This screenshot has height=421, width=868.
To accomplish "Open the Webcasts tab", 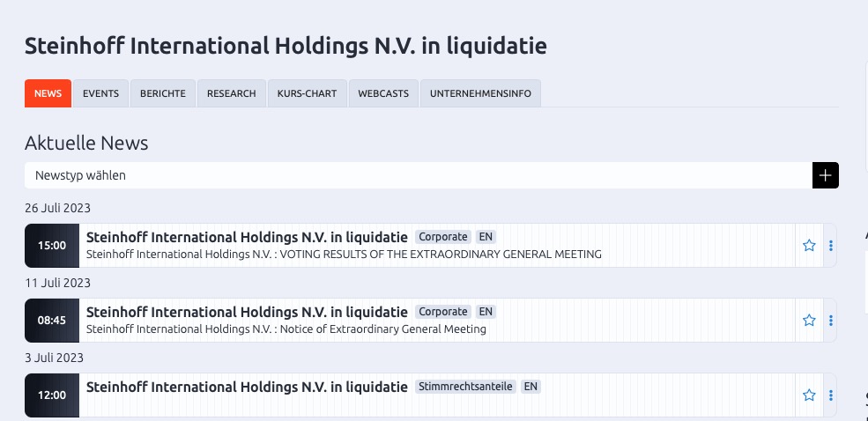I will 383,93.
